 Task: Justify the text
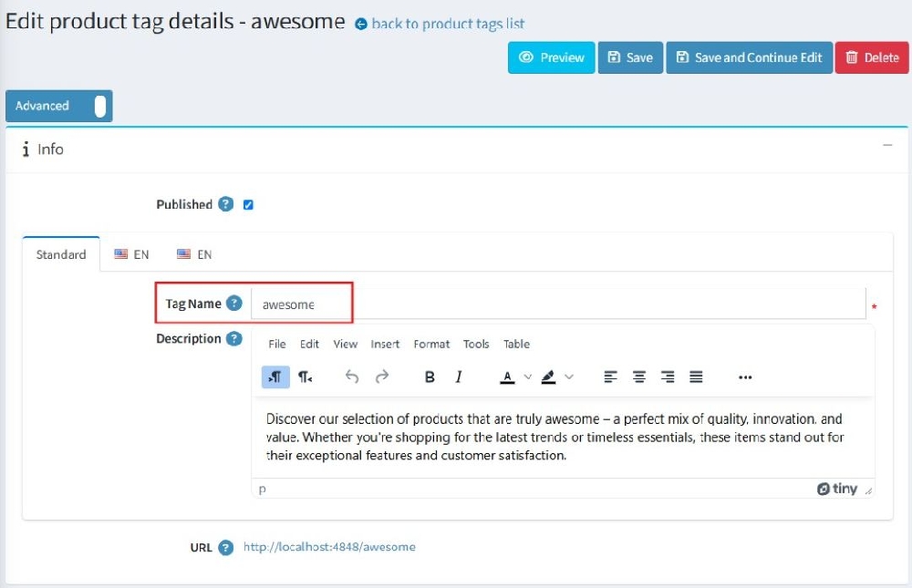coord(696,377)
